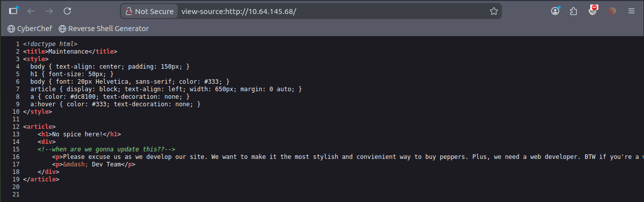The height and width of the screenshot is (202, 644).
Task: Open the extensions puzzle-piece menu
Action: pyautogui.click(x=574, y=11)
